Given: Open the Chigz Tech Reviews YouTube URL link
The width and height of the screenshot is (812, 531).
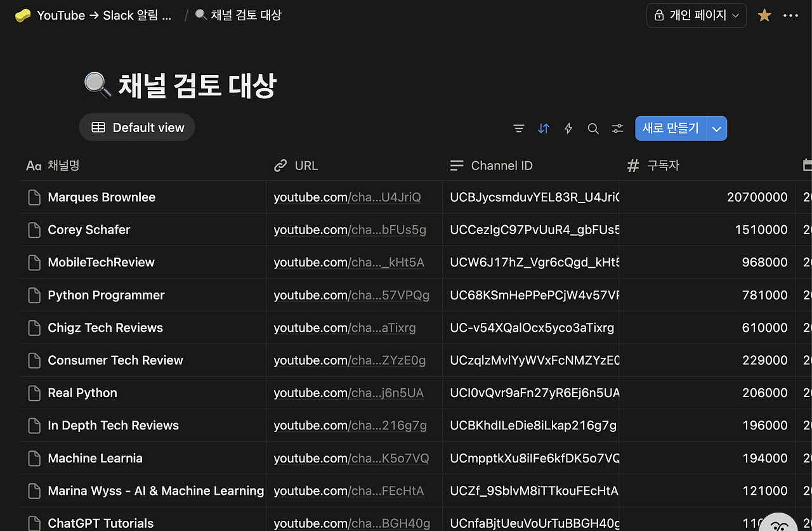Looking at the screenshot, I should [344, 327].
